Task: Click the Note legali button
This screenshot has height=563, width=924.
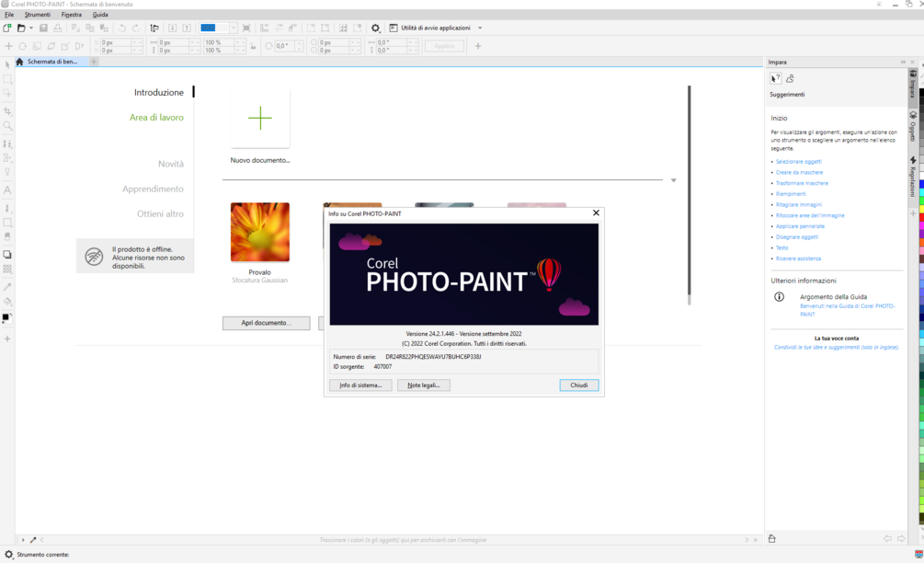Action: (x=424, y=385)
